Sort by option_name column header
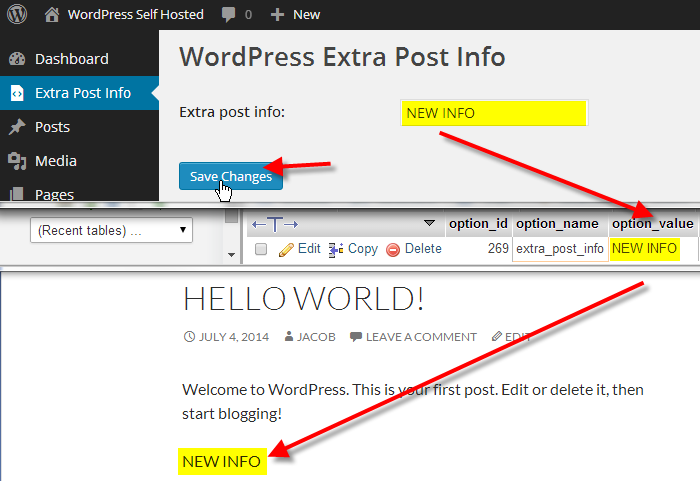This screenshot has height=481, width=700. click(x=557, y=223)
